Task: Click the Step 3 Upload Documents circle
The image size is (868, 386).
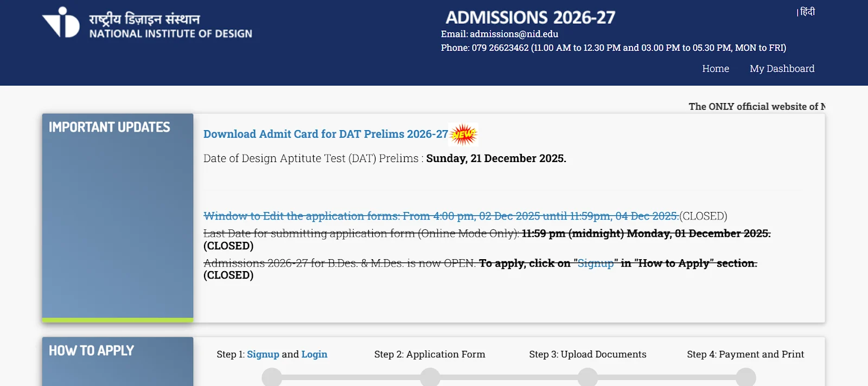Action: (588, 377)
